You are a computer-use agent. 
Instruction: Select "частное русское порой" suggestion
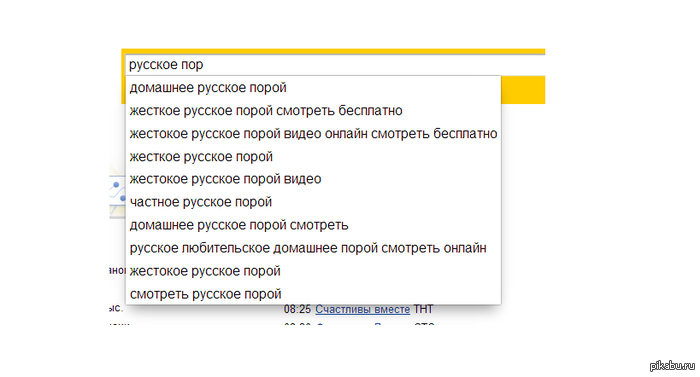pos(313,202)
